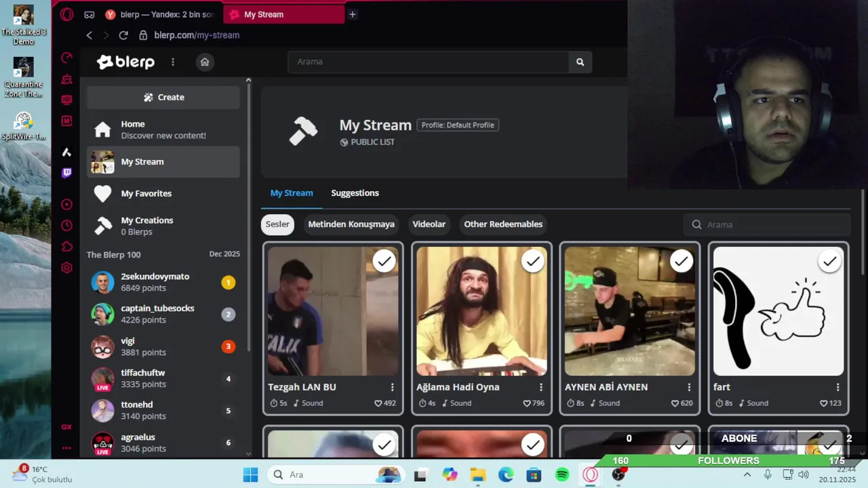Screen dimensions: 868x488
Task: Click 2sekundovymato in The Blerp 100
Action: tap(163, 282)
